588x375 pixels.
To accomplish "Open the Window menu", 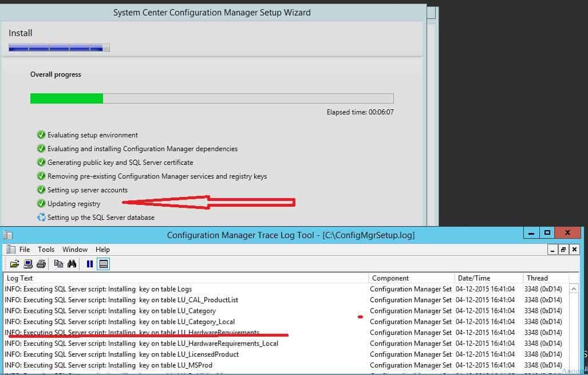I will (75, 250).
